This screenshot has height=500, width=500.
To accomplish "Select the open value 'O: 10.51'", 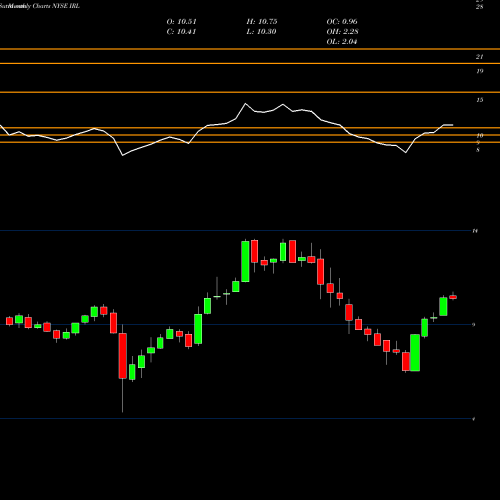I will tap(181, 22).
